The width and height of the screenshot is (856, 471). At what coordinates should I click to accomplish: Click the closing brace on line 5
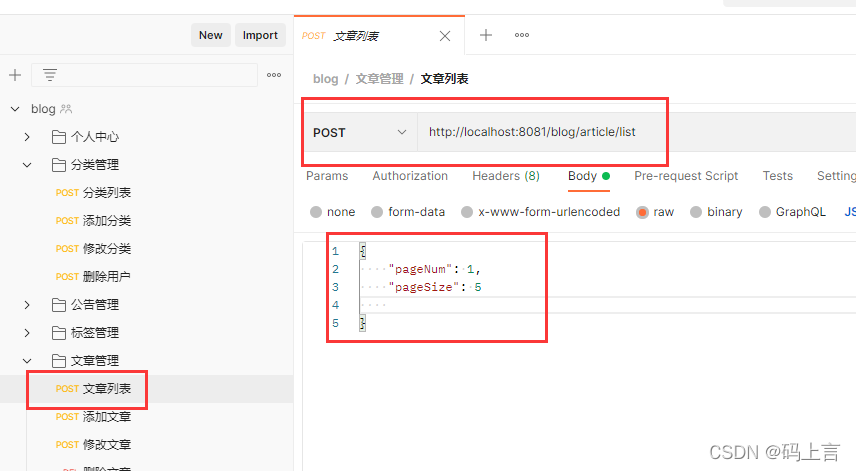[362, 323]
